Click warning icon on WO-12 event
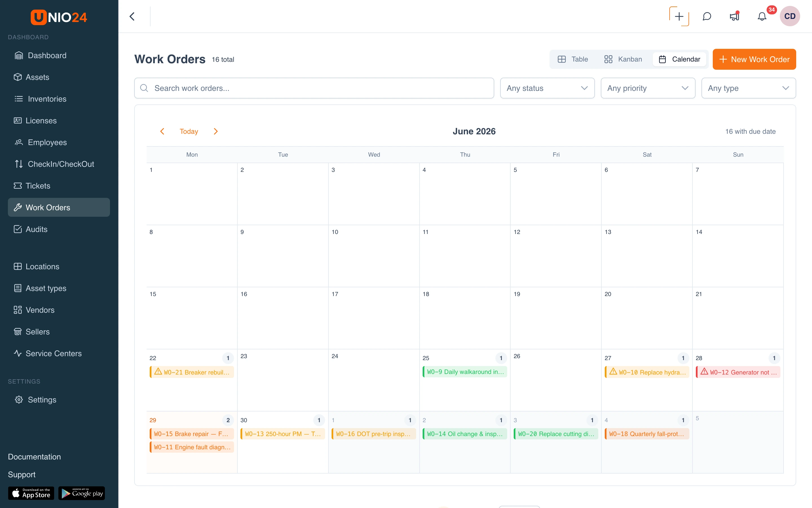Screen dimensions: 812x508 (x=704, y=371)
